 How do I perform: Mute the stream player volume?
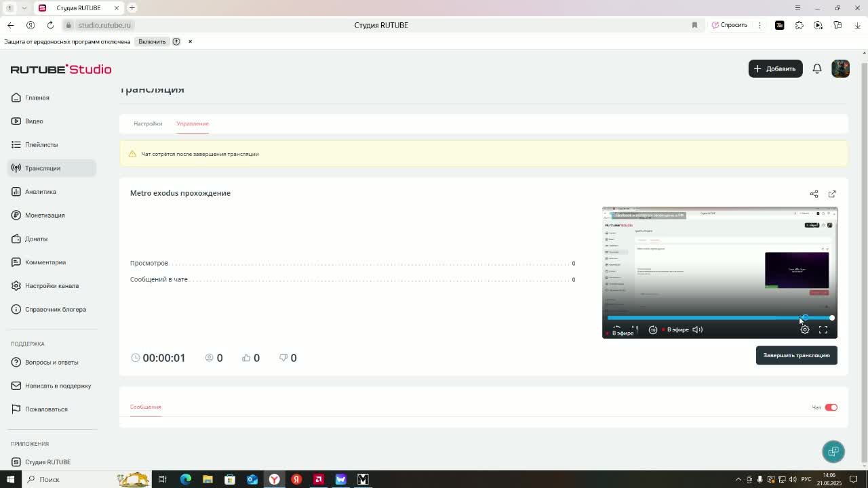pyautogui.click(x=698, y=329)
